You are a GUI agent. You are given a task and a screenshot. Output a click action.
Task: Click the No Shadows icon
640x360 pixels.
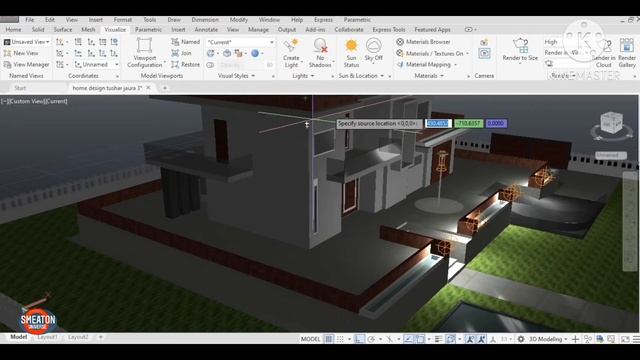click(x=320, y=45)
